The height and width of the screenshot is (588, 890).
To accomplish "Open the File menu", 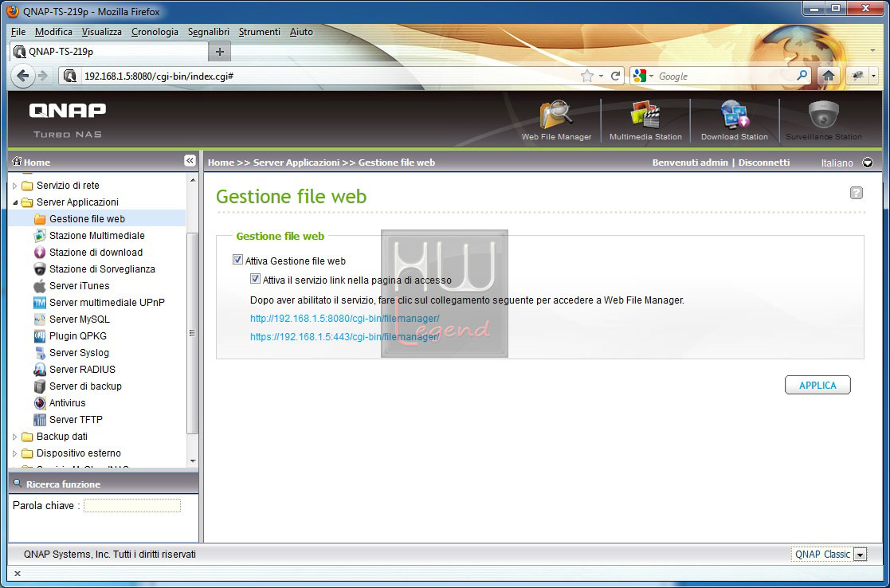I will pyautogui.click(x=18, y=32).
